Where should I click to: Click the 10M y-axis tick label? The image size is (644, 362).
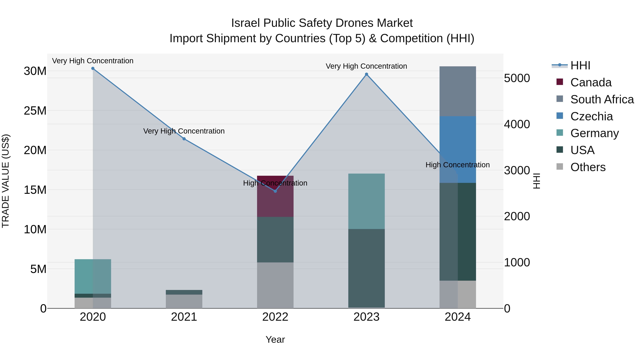[x=35, y=229]
